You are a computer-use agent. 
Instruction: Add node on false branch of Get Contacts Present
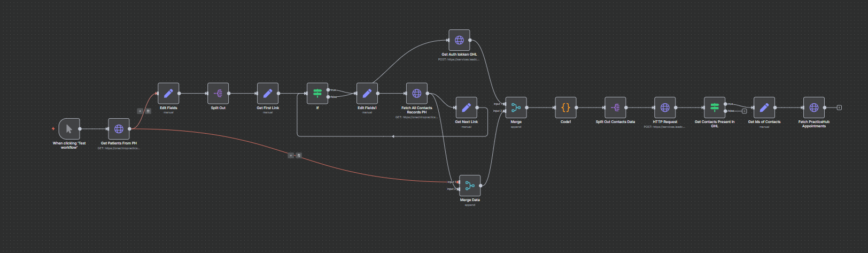pyautogui.click(x=744, y=111)
